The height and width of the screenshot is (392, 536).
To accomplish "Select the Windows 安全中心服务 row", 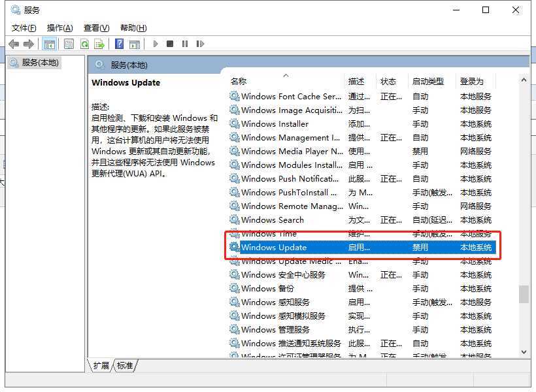I will [362, 275].
